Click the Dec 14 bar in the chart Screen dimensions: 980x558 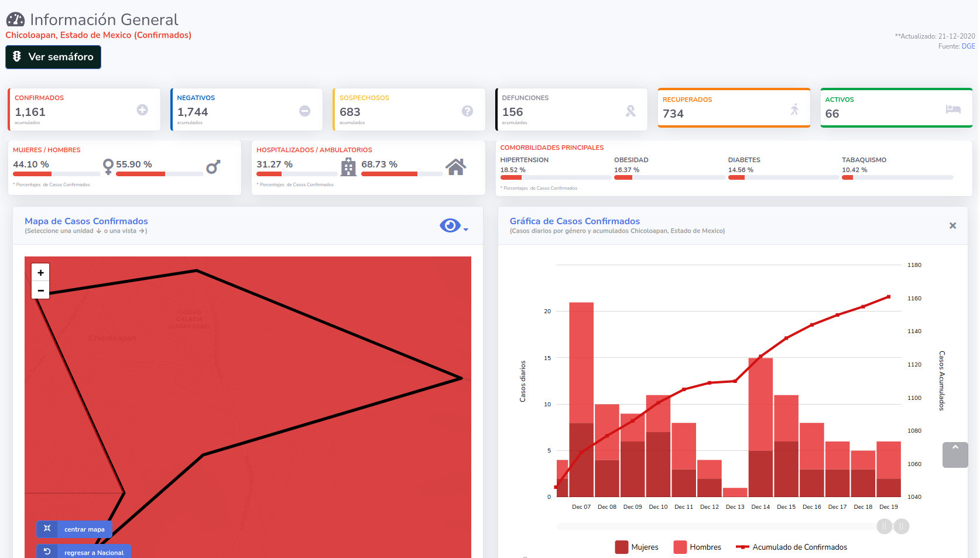pos(760,427)
